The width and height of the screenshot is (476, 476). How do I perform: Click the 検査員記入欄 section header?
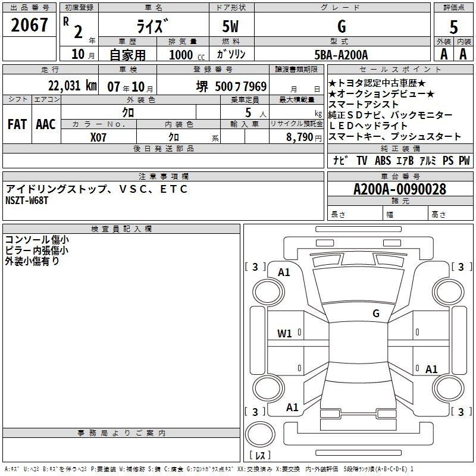point(121,229)
